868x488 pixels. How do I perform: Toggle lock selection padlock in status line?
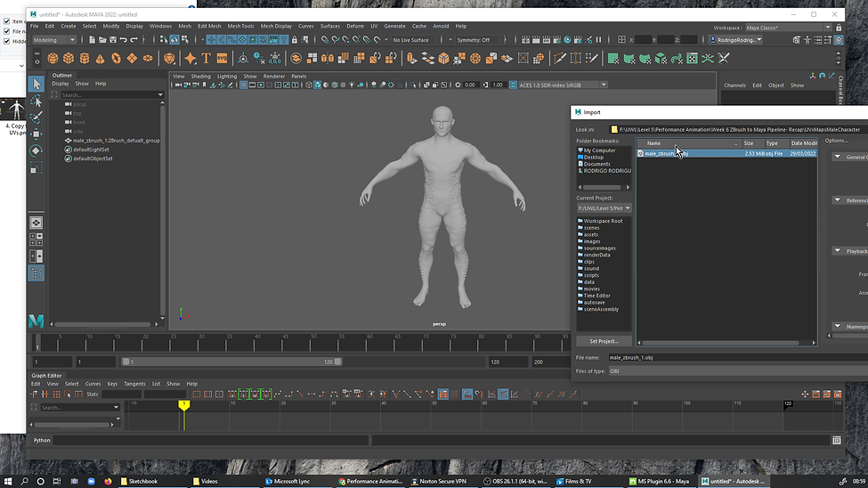(x=295, y=40)
